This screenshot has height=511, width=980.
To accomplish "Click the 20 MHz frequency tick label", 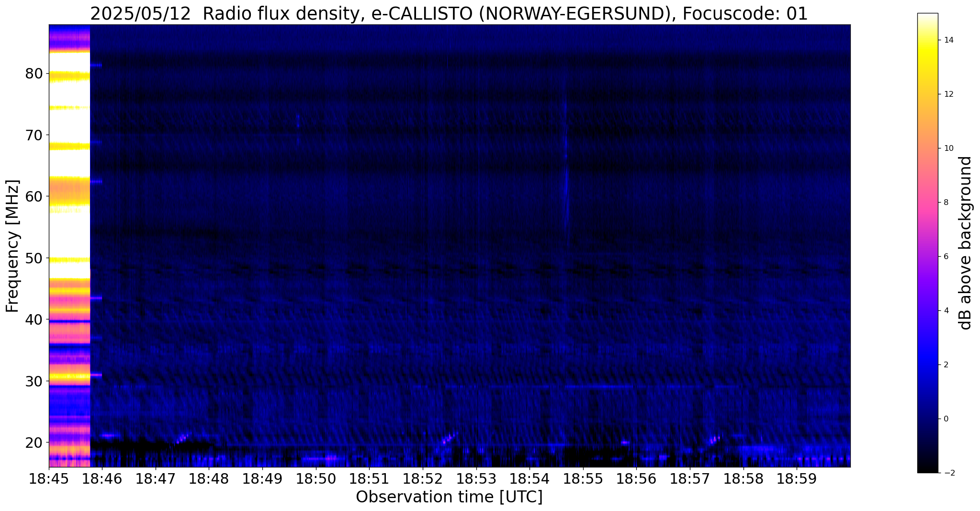I will (35, 442).
